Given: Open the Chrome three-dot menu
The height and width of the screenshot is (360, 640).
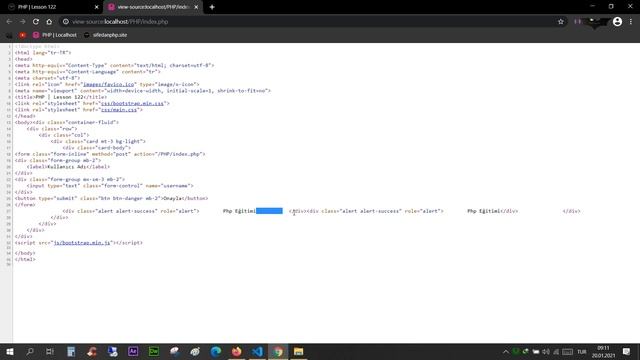Looking at the screenshot, I should 631,22.
